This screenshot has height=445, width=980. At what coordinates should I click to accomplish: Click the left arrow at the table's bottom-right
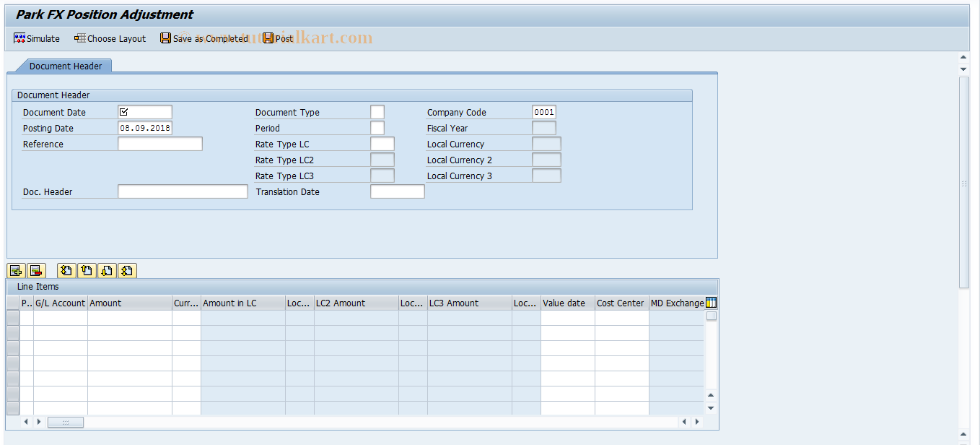click(x=684, y=422)
